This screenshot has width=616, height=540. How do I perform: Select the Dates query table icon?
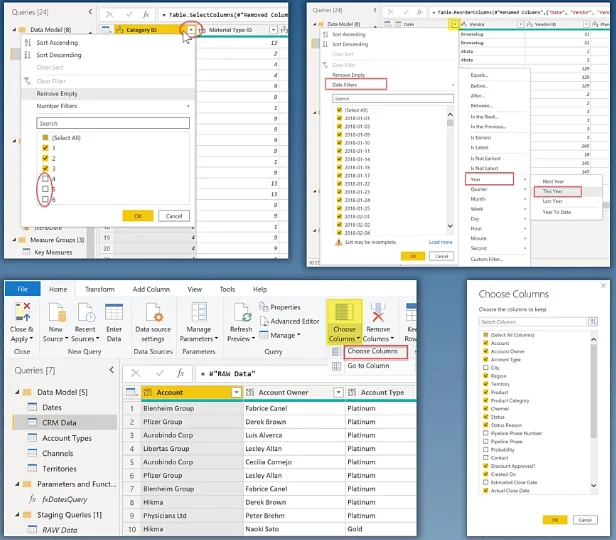point(32,407)
